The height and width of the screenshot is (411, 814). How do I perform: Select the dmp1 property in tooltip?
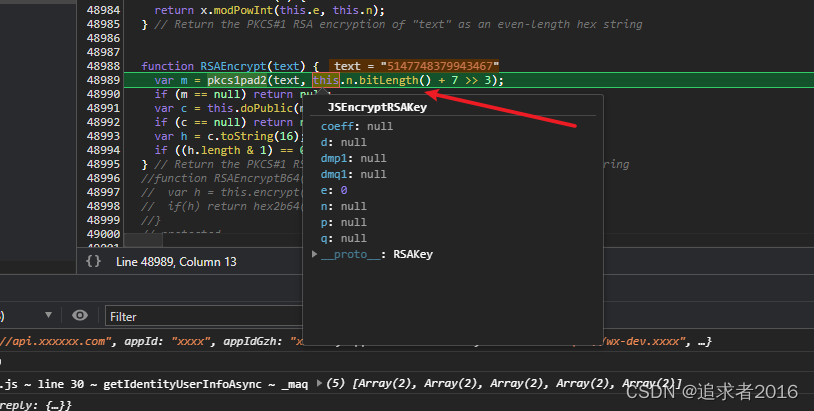(354, 158)
